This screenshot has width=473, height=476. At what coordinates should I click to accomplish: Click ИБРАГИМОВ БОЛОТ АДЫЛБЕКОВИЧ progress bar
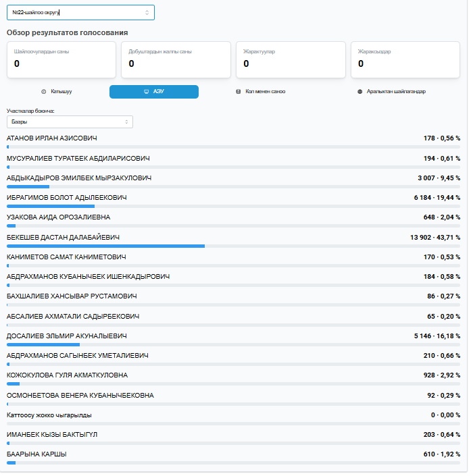tap(233, 207)
